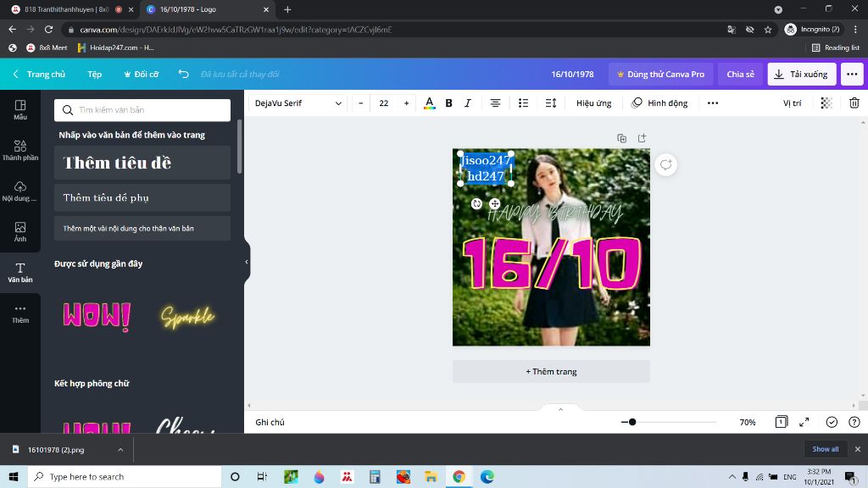Click the Chia sẻ button
Screen dimensions: 868x488
tap(739, 74)
